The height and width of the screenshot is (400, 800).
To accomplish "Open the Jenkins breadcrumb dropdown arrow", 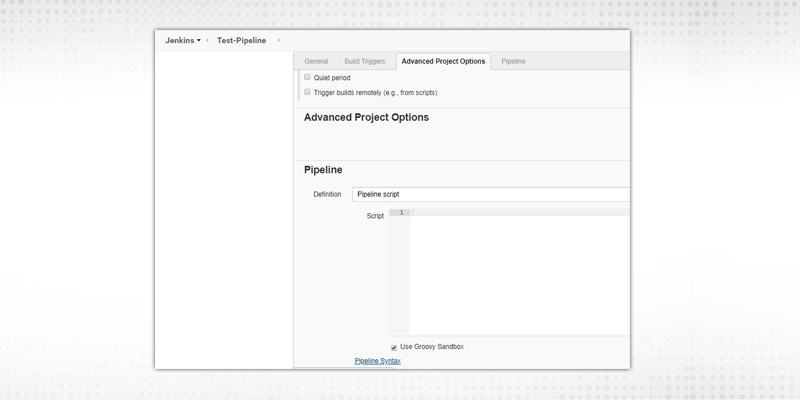I will point(198,41).
